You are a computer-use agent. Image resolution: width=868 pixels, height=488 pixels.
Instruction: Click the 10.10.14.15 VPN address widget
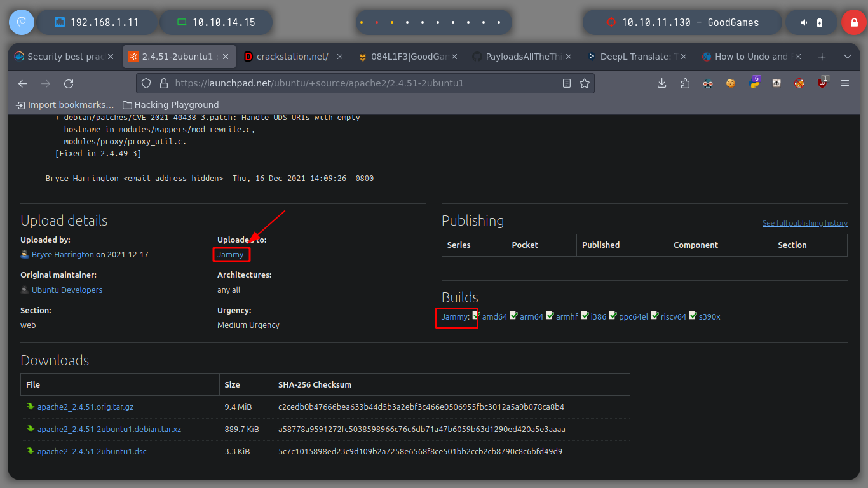coord(216,22)
